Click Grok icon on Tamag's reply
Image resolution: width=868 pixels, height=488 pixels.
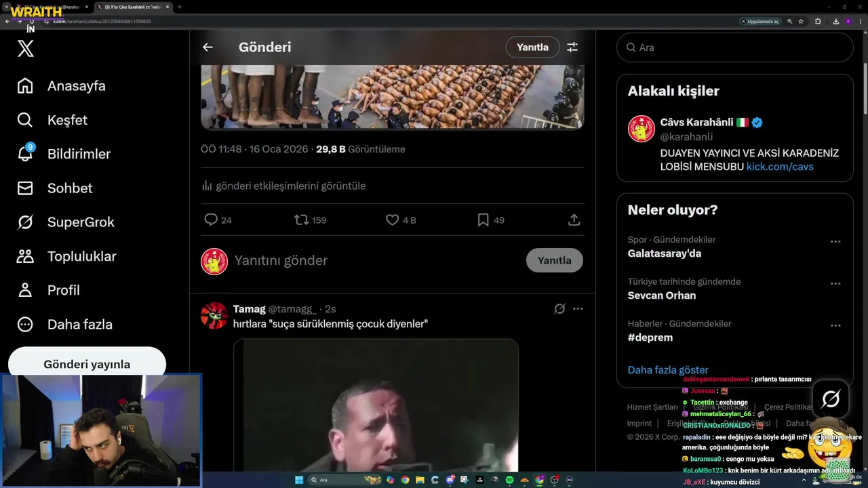pos(559,309)
